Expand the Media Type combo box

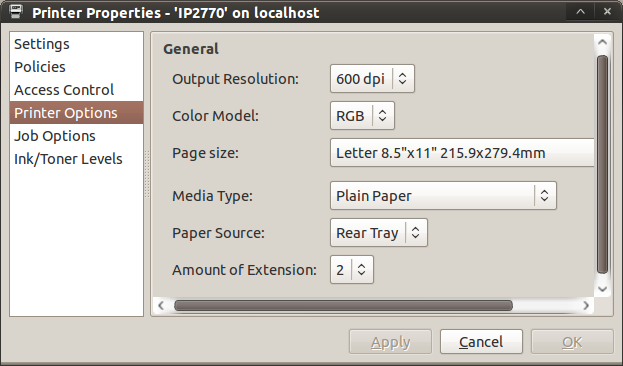coord(443,196)
